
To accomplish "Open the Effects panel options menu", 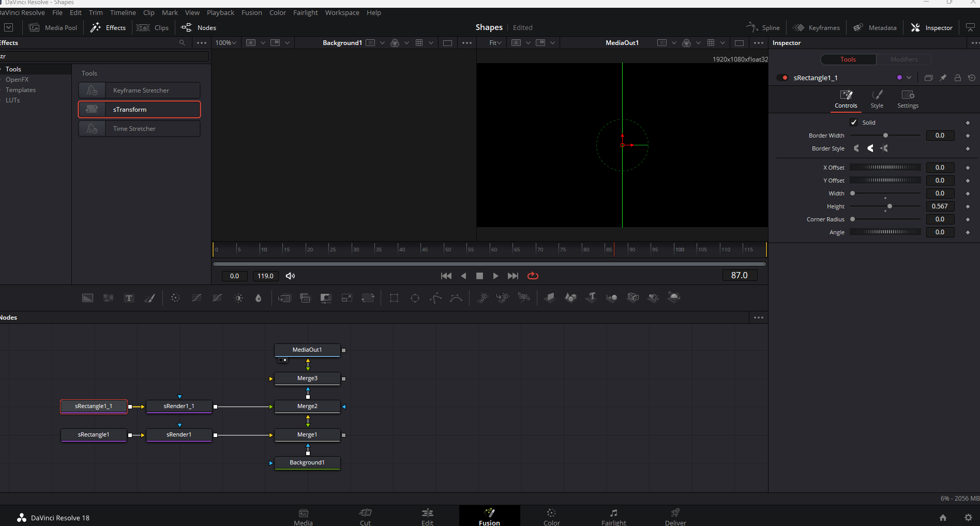I will [202, 43].
